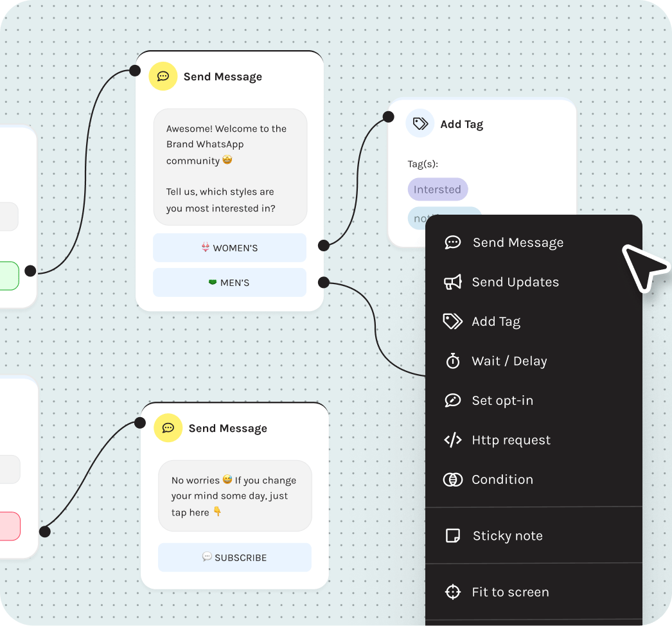672x626 pixels.
Task: Choose Send Updates from the context menu
Action: [515, 282]
